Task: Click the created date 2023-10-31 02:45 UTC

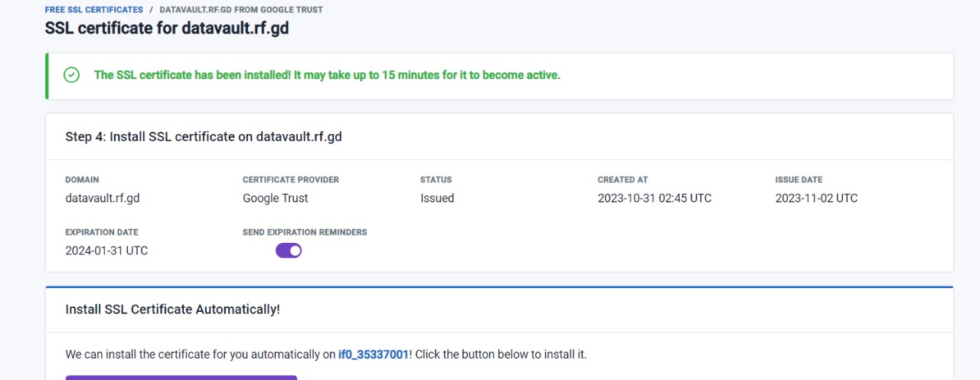Action: [654, 198]
